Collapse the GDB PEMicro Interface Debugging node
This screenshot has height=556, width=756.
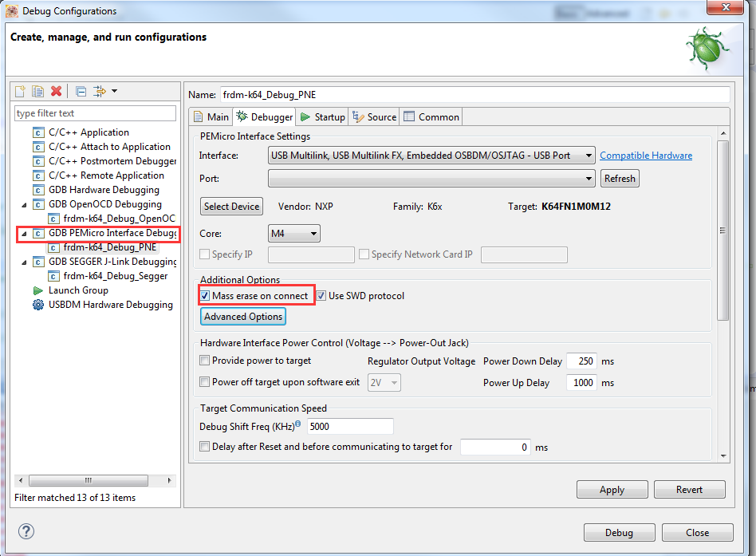coord(24,234)
